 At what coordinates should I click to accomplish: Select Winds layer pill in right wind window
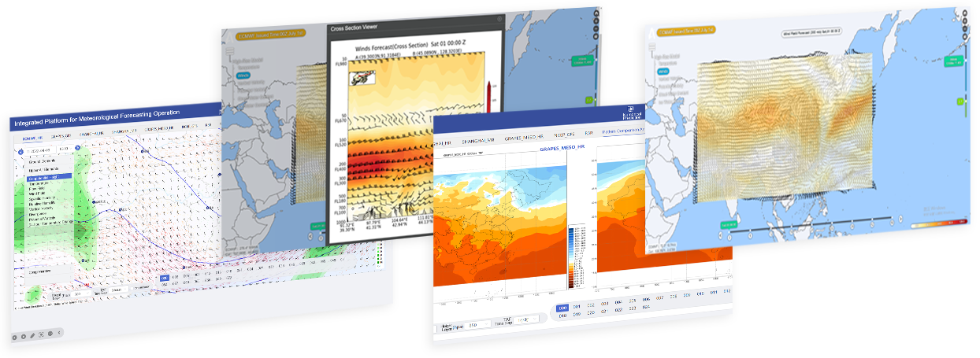[663, 72]
